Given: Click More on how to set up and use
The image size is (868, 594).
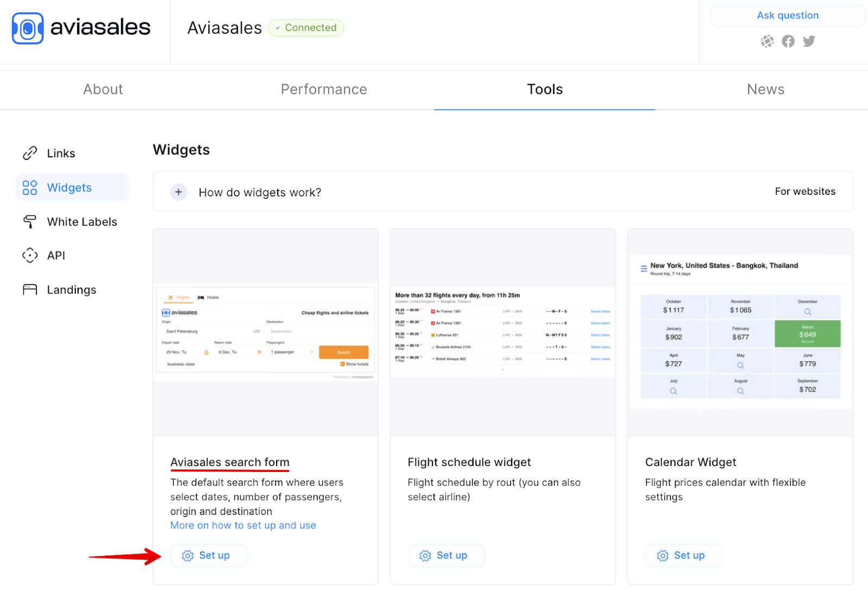Looking at the screenshot, I should click(242, 525).
